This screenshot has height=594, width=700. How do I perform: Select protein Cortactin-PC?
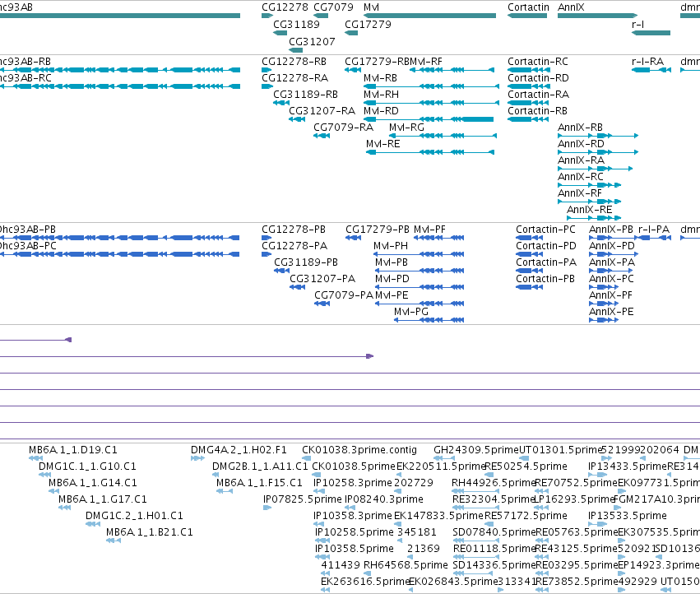[530, 238]
